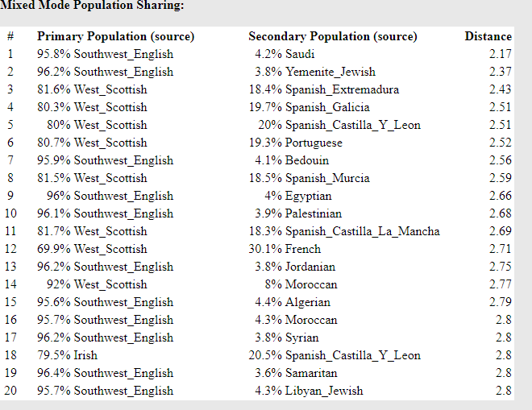Select 18.5% Spanish_Murcia entry
Image resolution: width=532 pixels, height=410 pixels.
pyautogui.click(x=309, y=178)
